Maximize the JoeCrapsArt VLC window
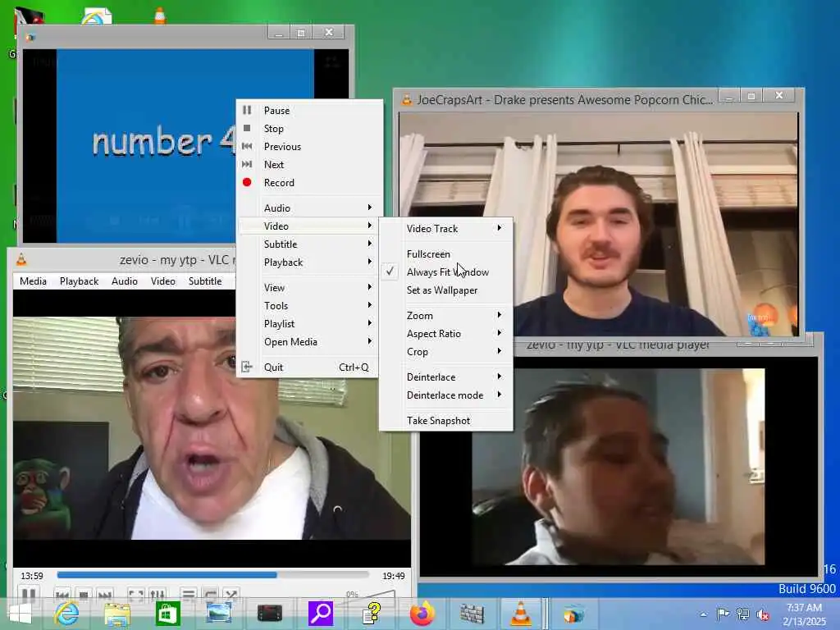Viewport: 840px width, 630px height. click(x=751, y=97)
